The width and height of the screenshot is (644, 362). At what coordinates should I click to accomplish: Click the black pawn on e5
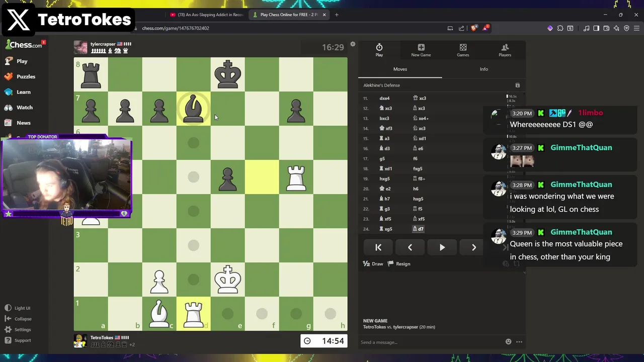point(227,177)
